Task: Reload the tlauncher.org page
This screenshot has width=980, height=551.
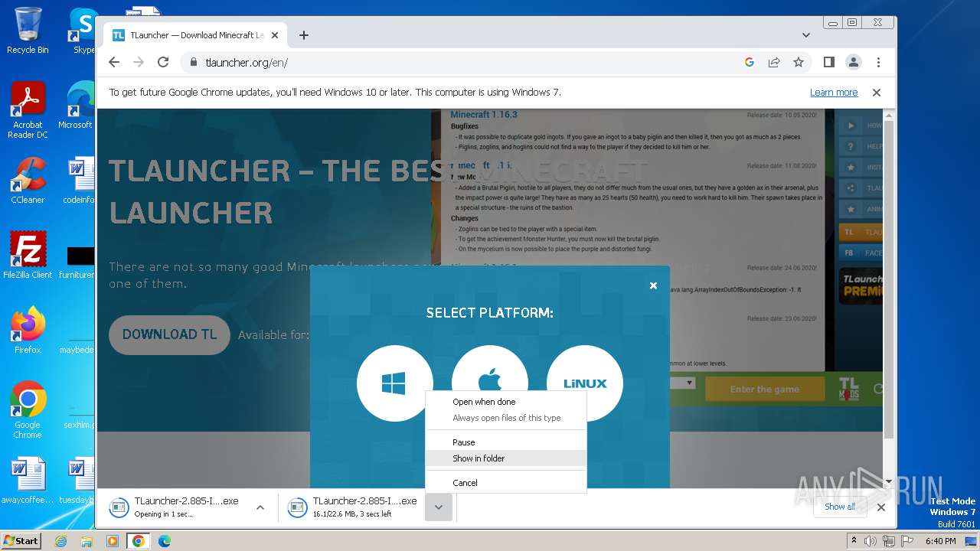Action: coord(163,62)
